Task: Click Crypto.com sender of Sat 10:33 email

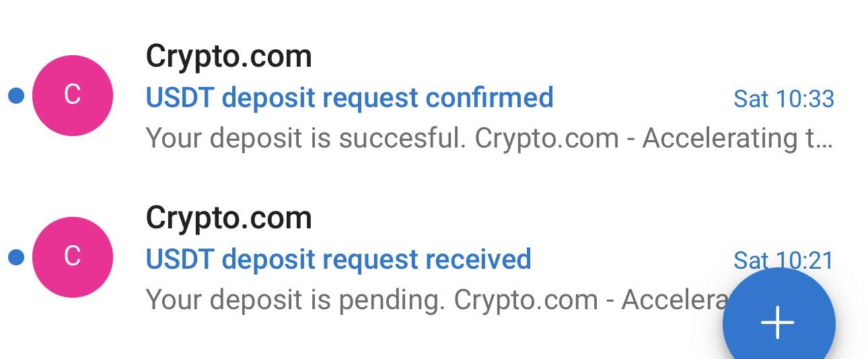Action: [x=229, y=57]
